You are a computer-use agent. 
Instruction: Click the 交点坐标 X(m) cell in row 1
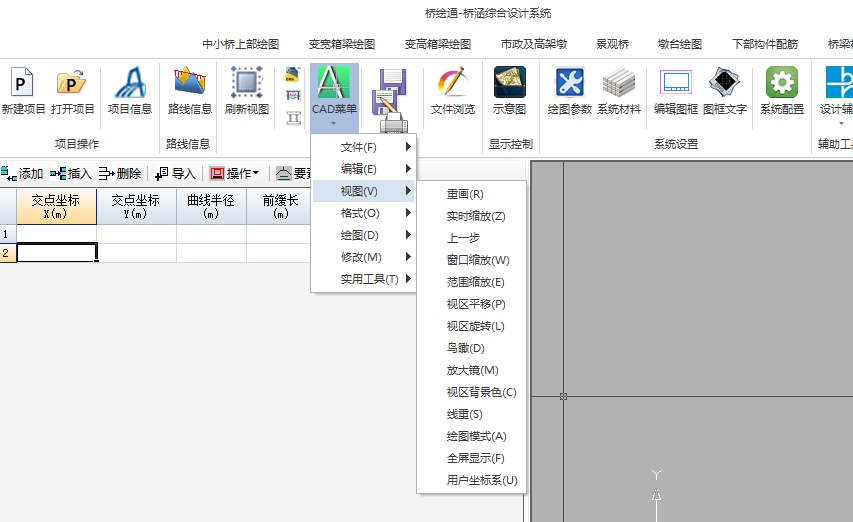[x=56, y=234]
